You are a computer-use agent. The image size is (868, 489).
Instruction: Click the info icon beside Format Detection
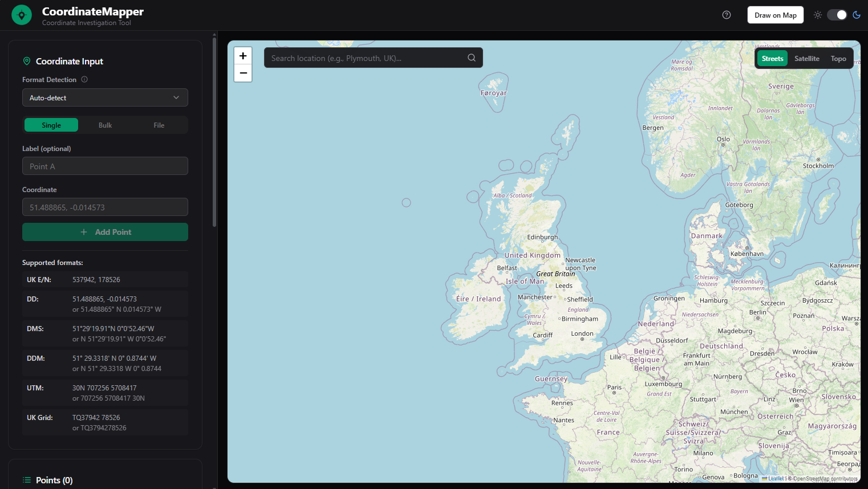(x=84, y=79)
